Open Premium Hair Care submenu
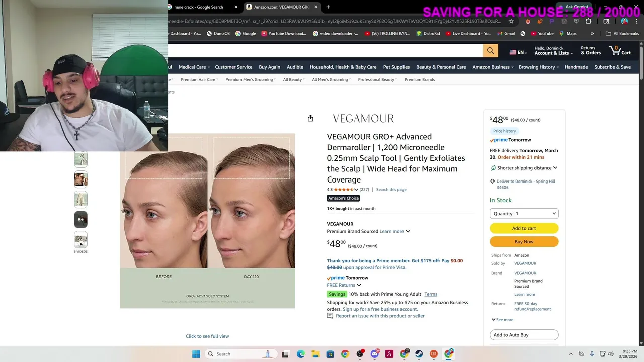 click(x=199, y=79)
